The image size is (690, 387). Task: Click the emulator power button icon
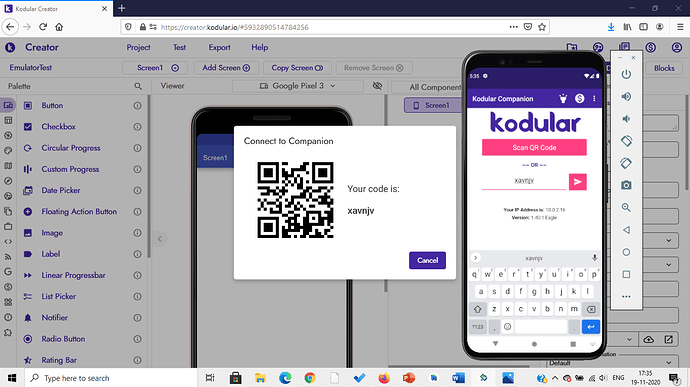point(626,74)
